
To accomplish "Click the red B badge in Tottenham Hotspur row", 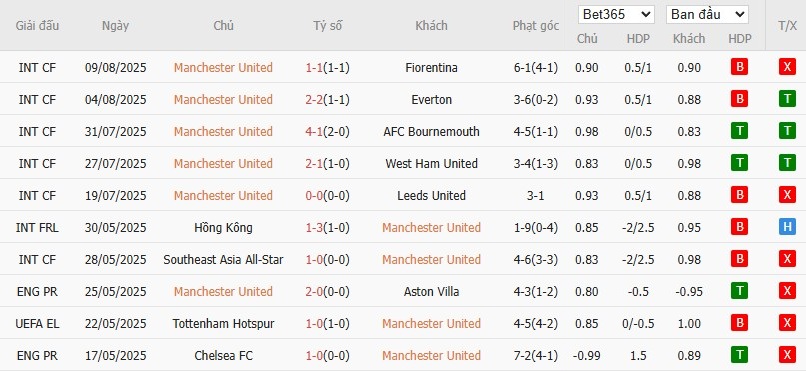I will pyautogui.click(x=739, y=323).
